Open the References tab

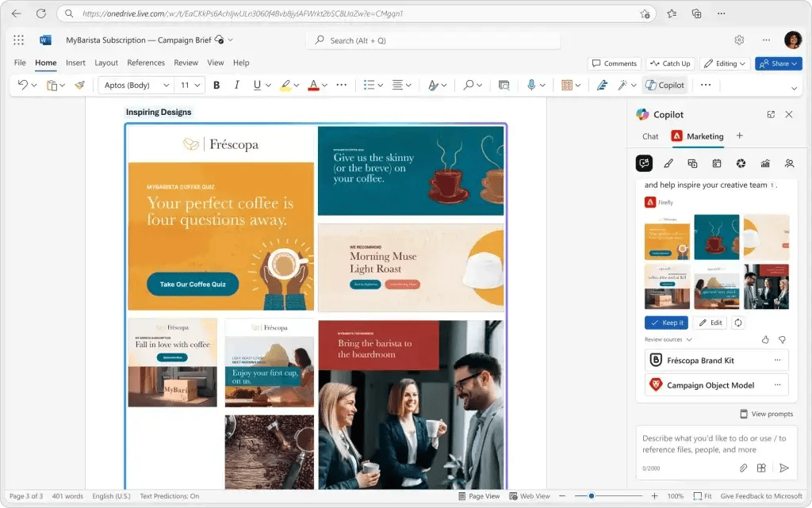146,63
